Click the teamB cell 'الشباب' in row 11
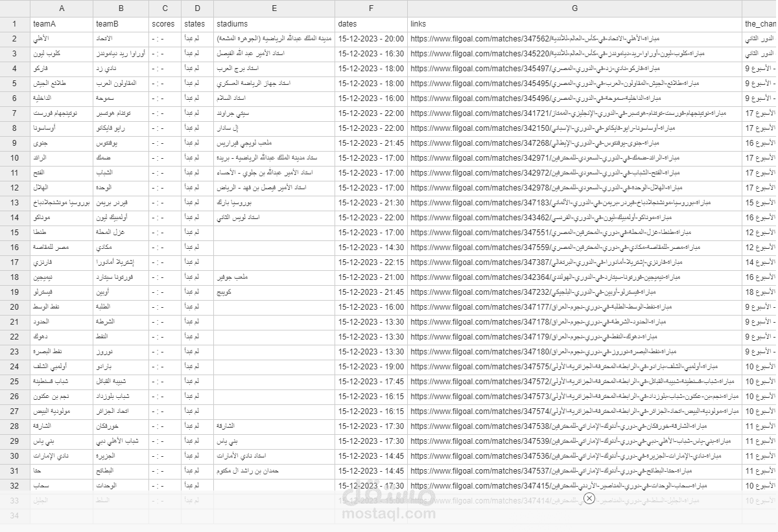 point(121,173)
